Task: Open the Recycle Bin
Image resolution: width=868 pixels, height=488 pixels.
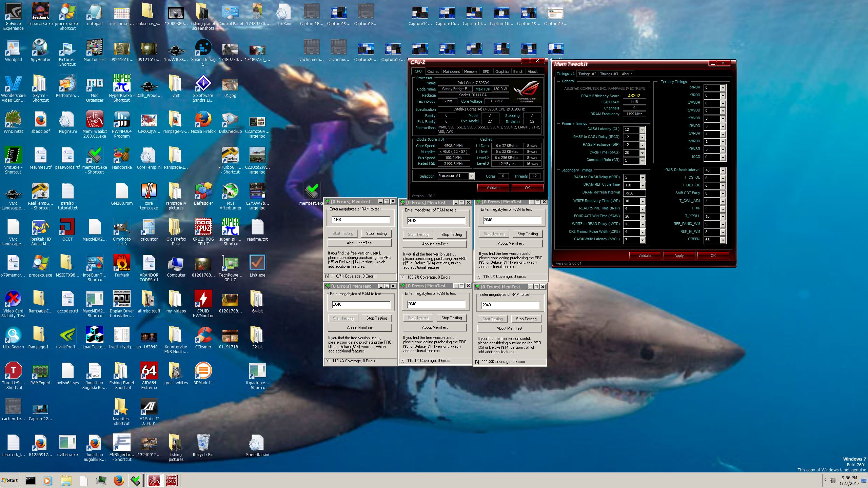Action: pyautogui.click(x=203, y=445)
